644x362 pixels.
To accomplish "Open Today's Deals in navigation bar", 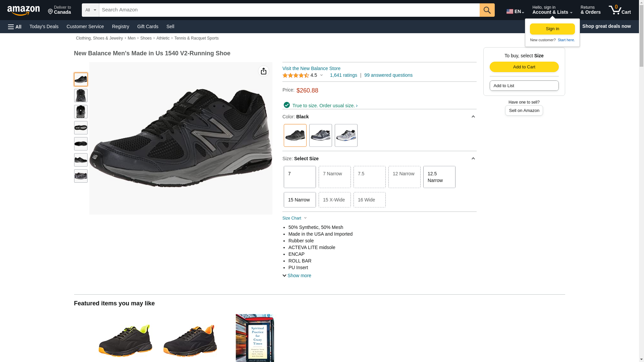I will point(44,26).
